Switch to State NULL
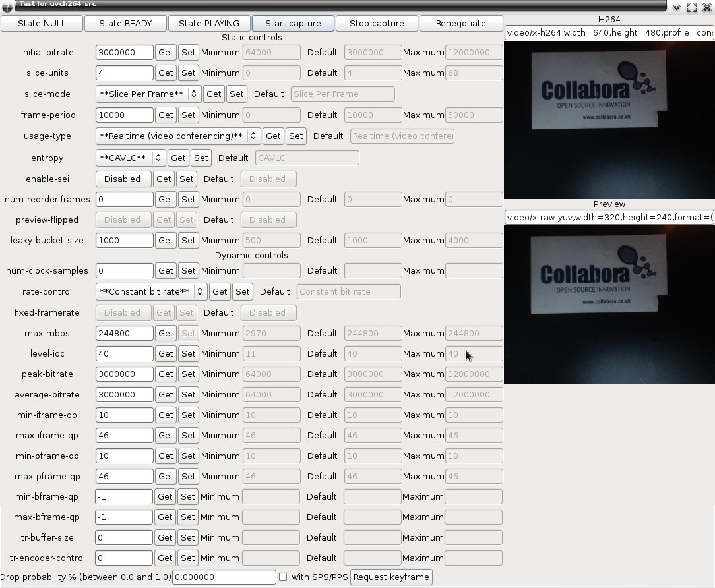 coord(42,22)
